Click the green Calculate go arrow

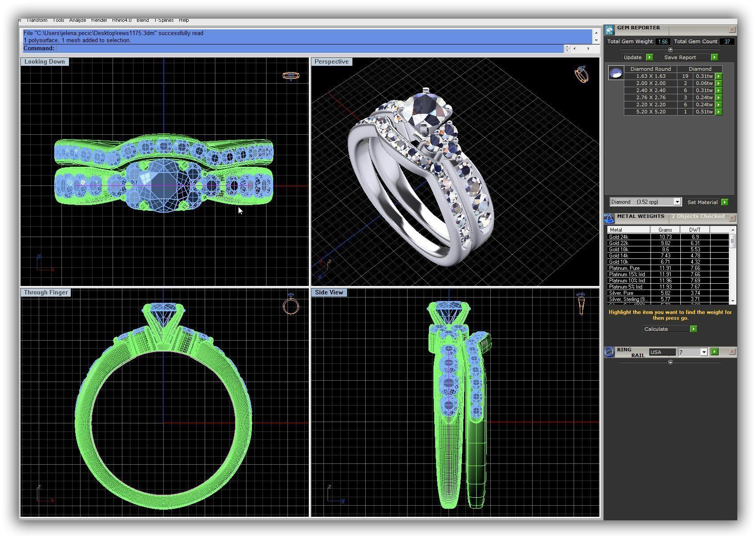[693, 329]
